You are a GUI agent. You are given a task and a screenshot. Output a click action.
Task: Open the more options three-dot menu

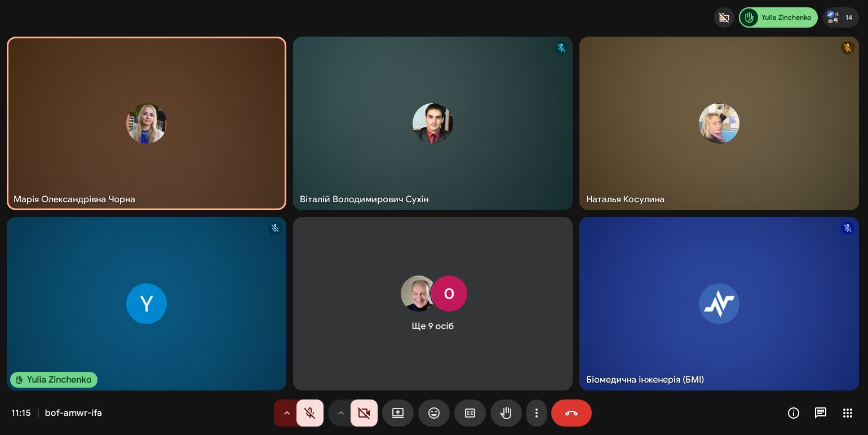tap(537, 413)
